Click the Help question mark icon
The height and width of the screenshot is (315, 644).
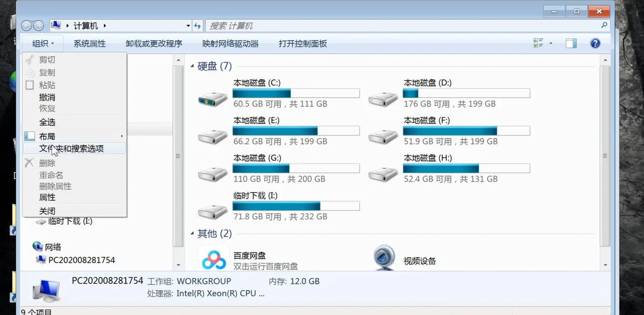(x=595, y=43)
